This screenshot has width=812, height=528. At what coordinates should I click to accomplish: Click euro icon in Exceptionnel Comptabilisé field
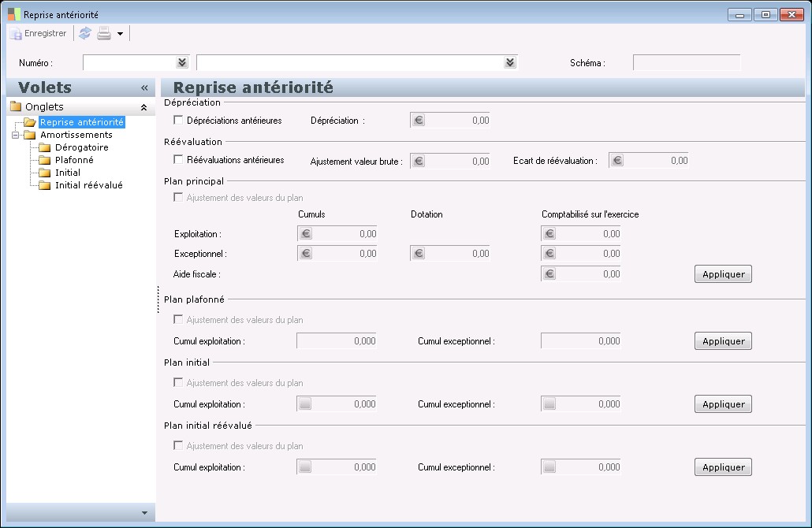[550, 254]
